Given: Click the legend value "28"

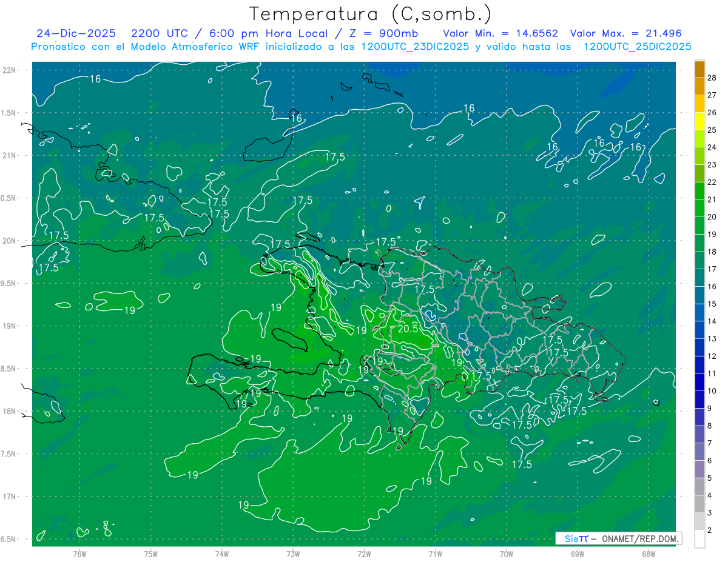Looking at the screenshot, I should tap(712, 78).
